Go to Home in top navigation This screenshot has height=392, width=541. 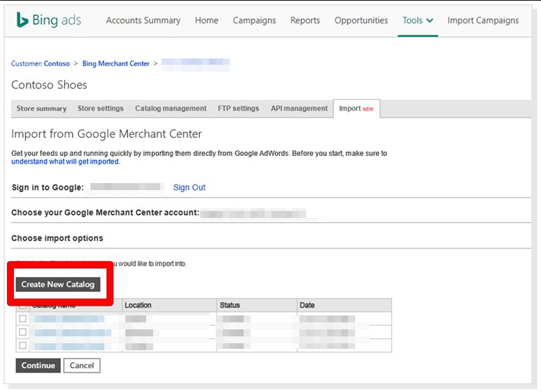pyautogui.click(x=206, y=20)
